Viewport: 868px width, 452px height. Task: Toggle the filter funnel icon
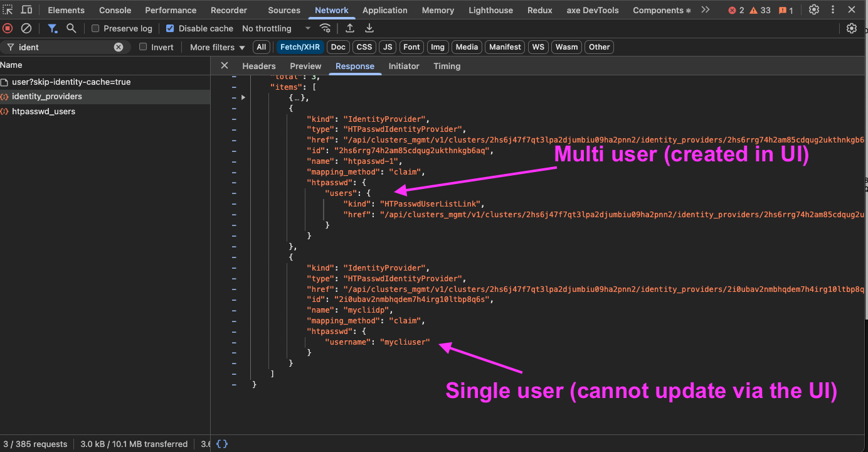[53, 28]
